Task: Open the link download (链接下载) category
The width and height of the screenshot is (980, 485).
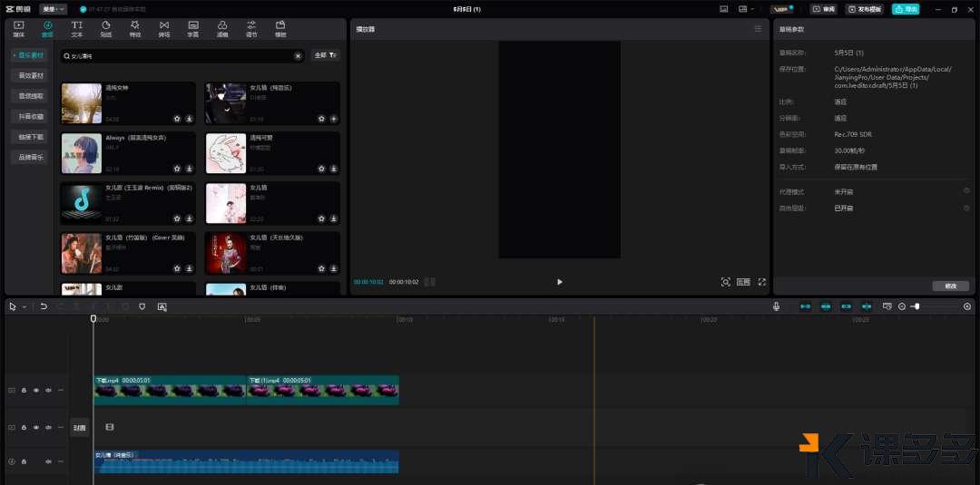Action: pyautogui.click(x=31, y=137)
